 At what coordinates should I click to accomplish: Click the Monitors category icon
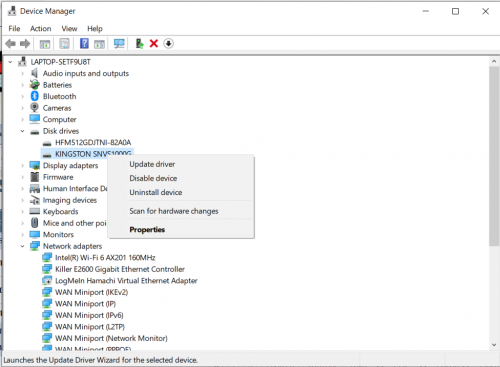35,234
